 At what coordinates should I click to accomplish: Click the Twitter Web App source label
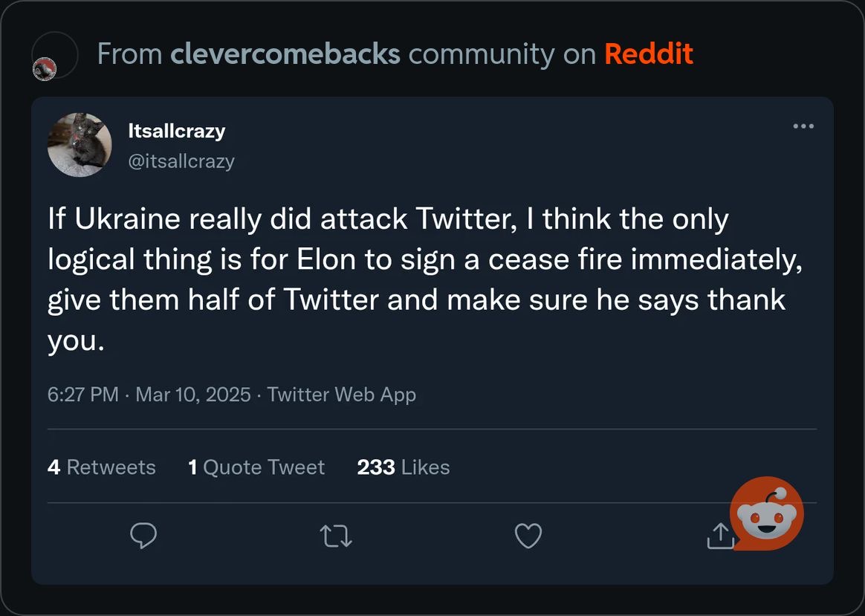pyautogui.click(x=341, y=394)
